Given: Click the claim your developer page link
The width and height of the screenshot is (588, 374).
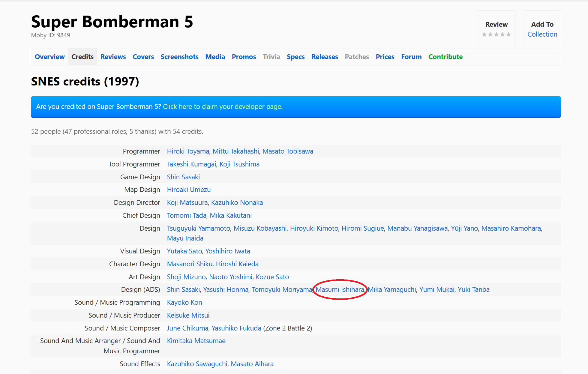Looking at the screenshot, I should pos(222,106).
